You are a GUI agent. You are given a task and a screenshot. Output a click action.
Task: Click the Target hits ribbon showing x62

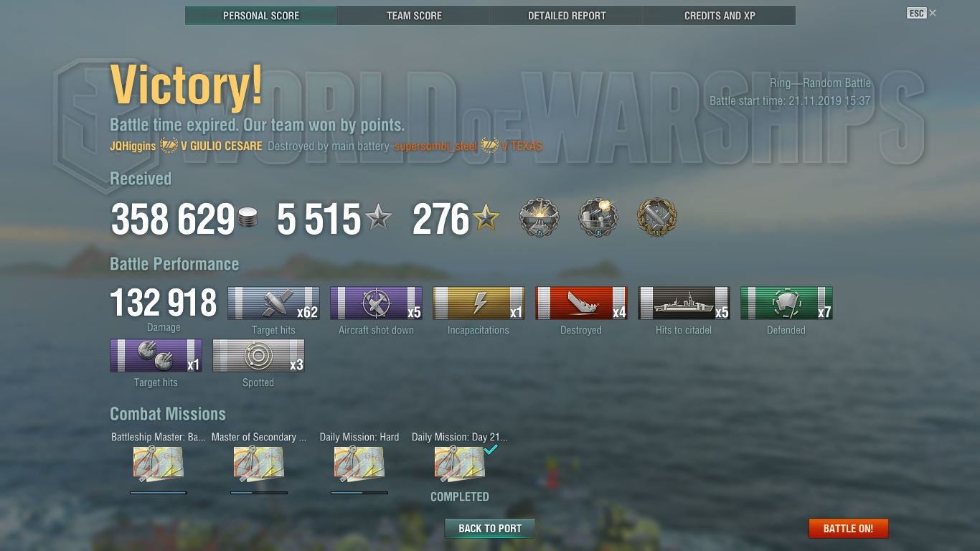click(273, 303)
